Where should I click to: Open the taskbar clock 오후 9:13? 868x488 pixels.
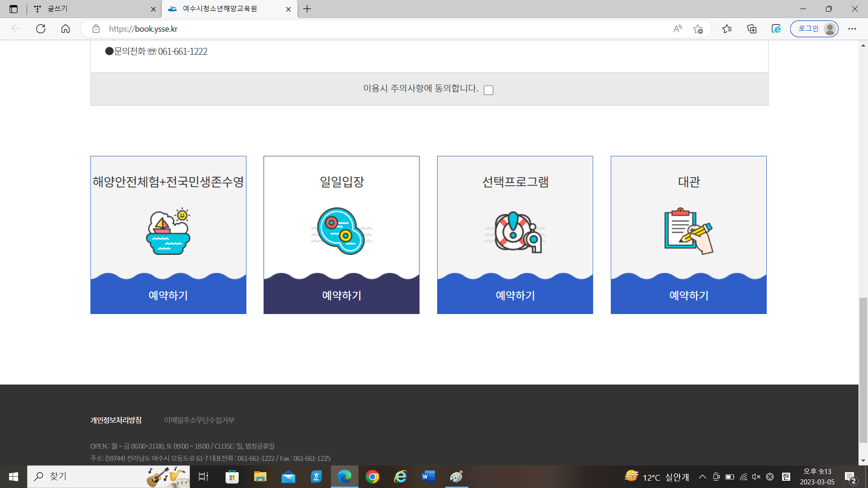coord(817,477)
